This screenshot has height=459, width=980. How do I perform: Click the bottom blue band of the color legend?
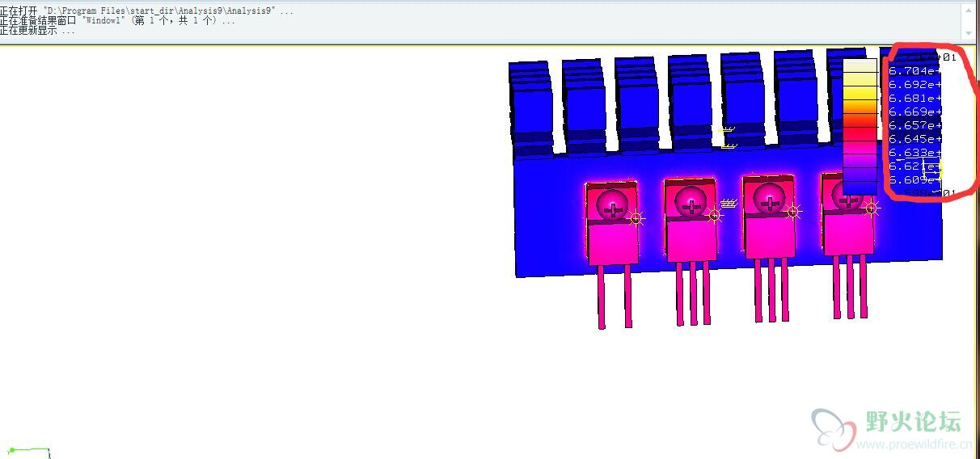[860, 187]
